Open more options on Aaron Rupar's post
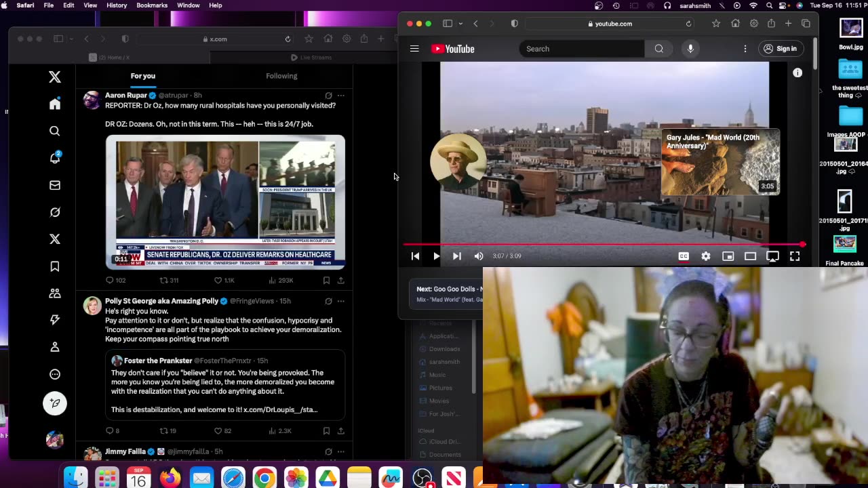 click(341, 96)
